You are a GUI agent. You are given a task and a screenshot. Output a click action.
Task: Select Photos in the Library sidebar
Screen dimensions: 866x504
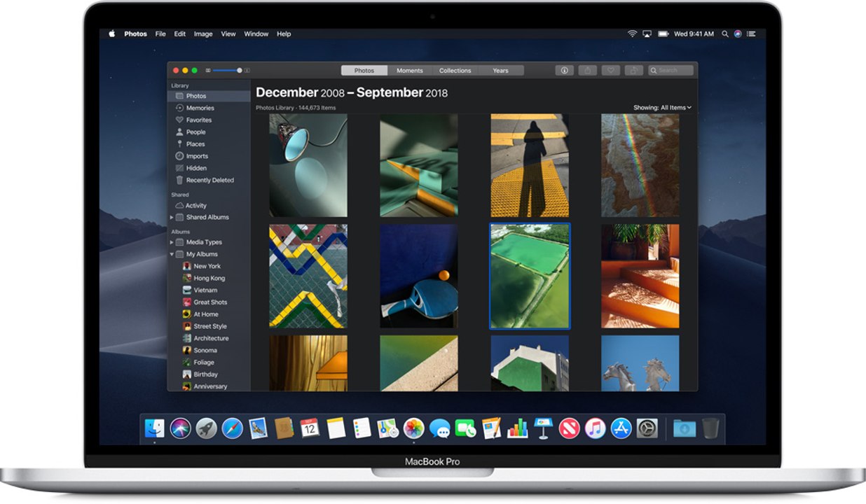click(x=209, y=96)
